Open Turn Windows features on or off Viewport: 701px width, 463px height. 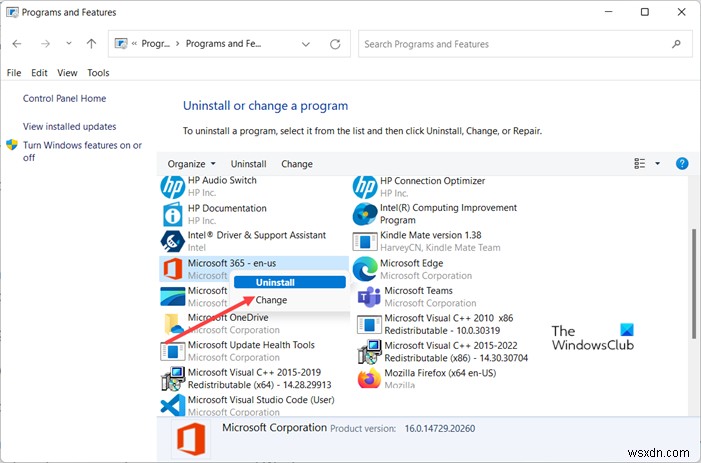[82, 151]
